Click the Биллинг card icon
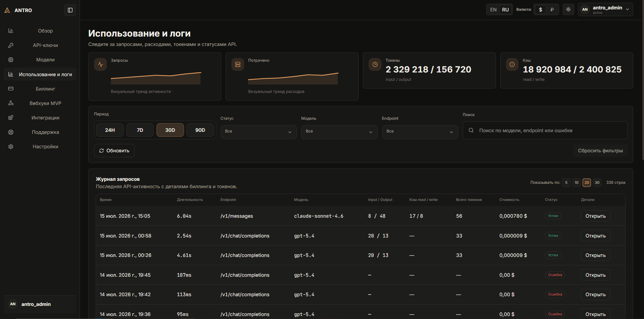 [11, 89]
